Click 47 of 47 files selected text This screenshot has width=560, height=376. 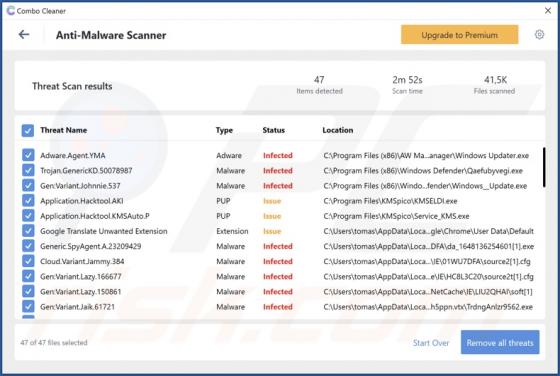[54, 342]
